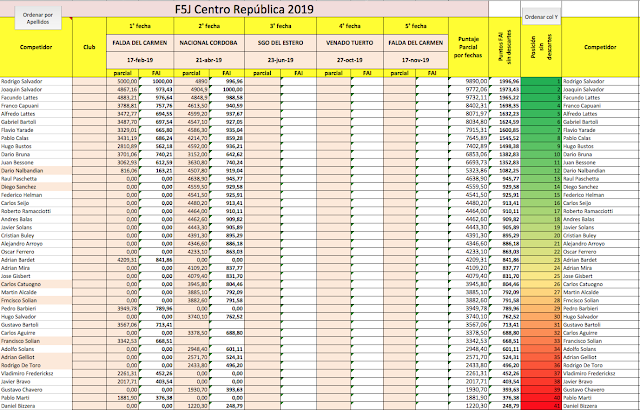Select the '1° fecha' header cell
Viewport: 640px width, 410px height.
coord(140,26)
